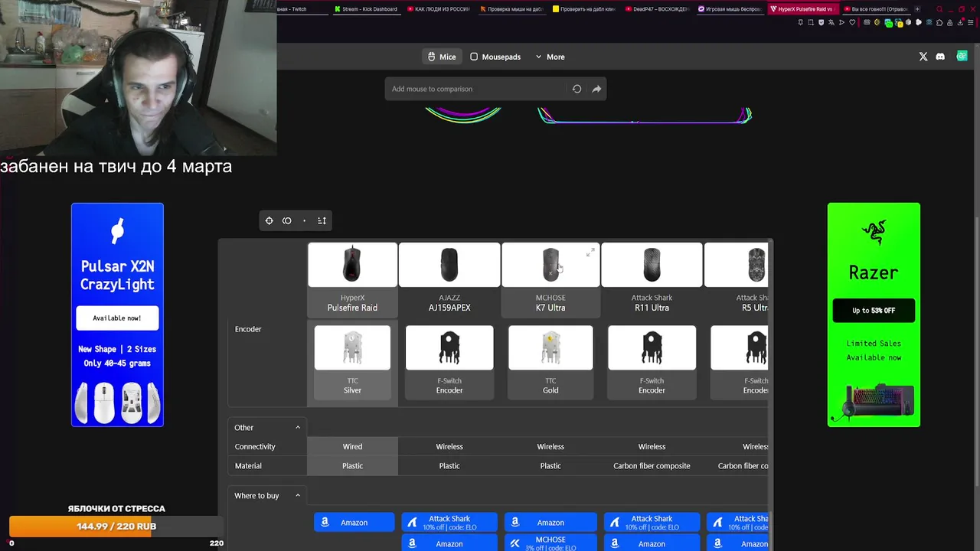This screenshot has height=551, width=980.
Task: Open the Mice menu
Action: click(442, 57)
